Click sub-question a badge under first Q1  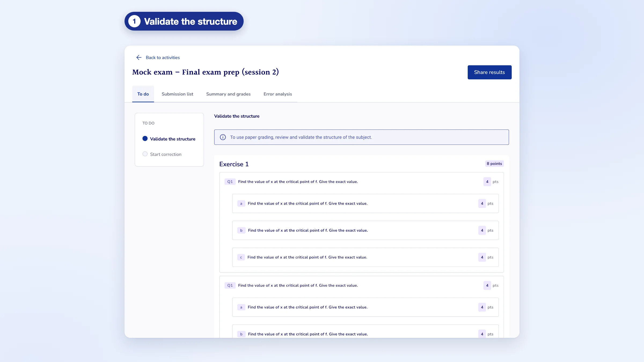click(x=241, y=204)
